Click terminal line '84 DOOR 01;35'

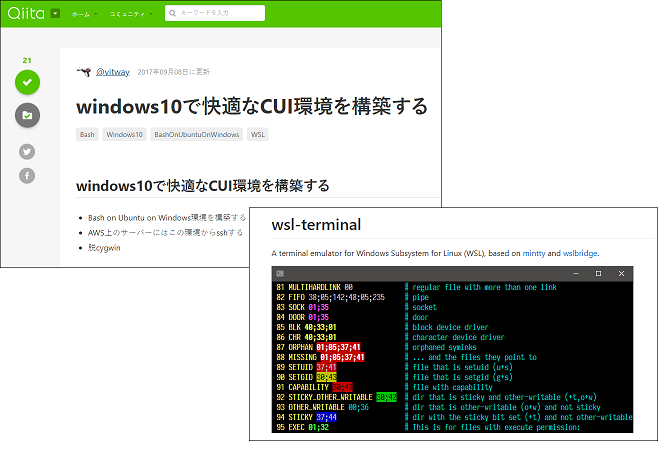[302, 317]
